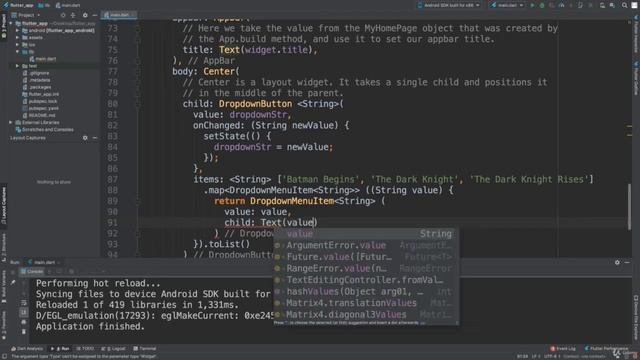Open Flutter Performance tool window

pyautogui.click(x=606, y=349)
